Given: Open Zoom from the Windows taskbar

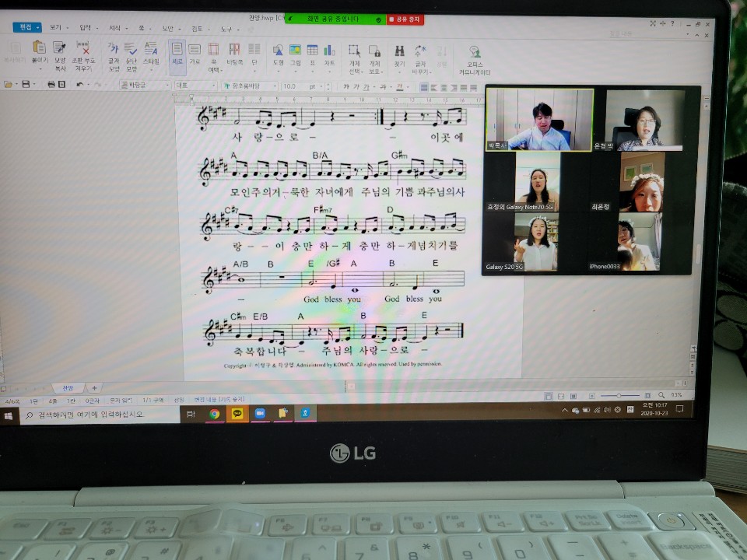Looking at the screenshot, I should (x=260, y=413).
